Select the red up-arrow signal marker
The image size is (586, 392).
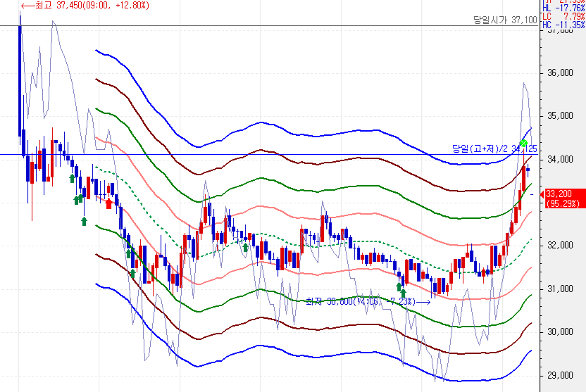pos(108,203)
